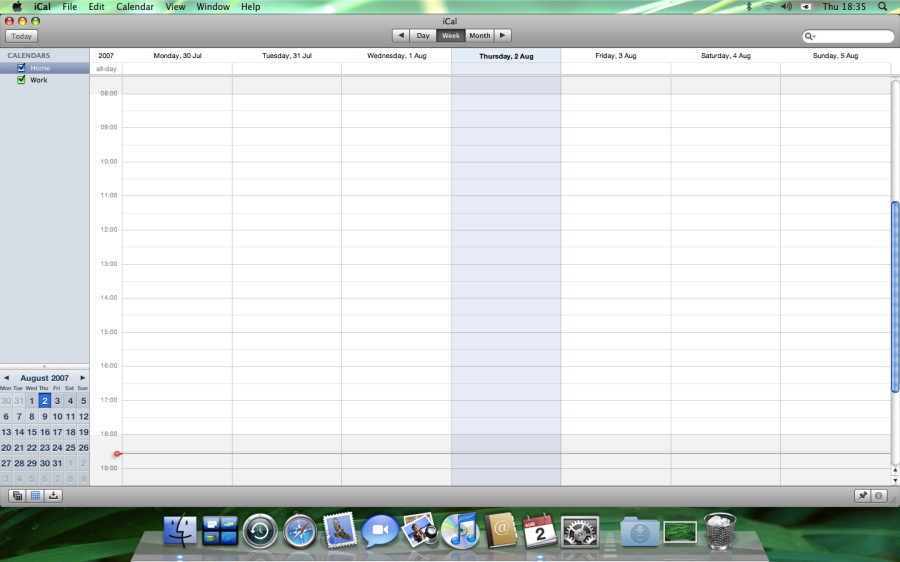Click the scroll down arrow
This screenshot has height=562, width=900.
click(895, 480)
